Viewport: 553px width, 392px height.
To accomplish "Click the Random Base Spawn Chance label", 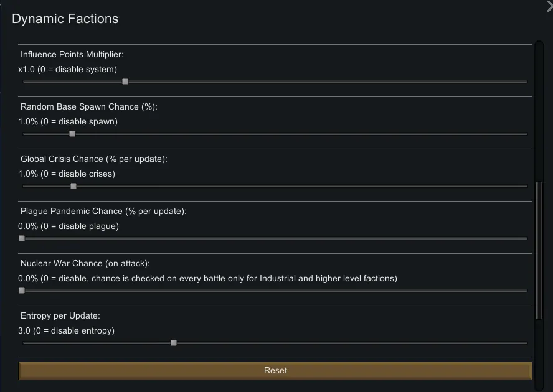I will click(89, 107).
